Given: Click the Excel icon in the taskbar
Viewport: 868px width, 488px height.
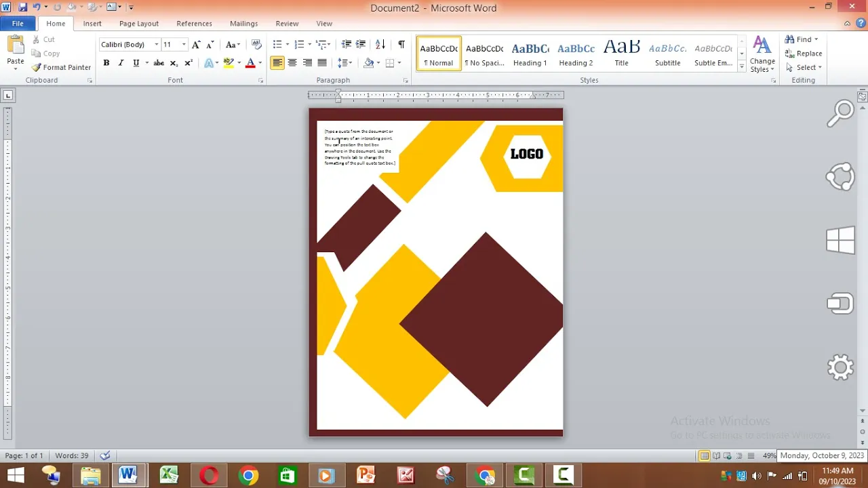Looking at the screenshot, I should click(x=169, y=476).
